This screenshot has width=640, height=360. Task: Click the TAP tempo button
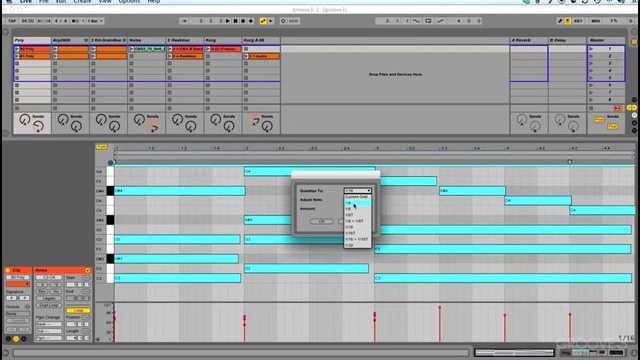click(x=12, y=21)
